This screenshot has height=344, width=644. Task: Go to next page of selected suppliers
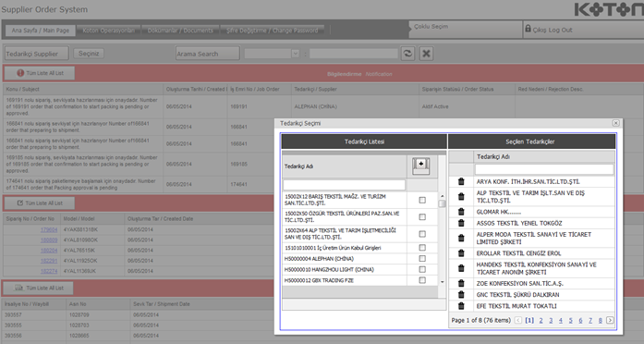[x=610, y=320]
